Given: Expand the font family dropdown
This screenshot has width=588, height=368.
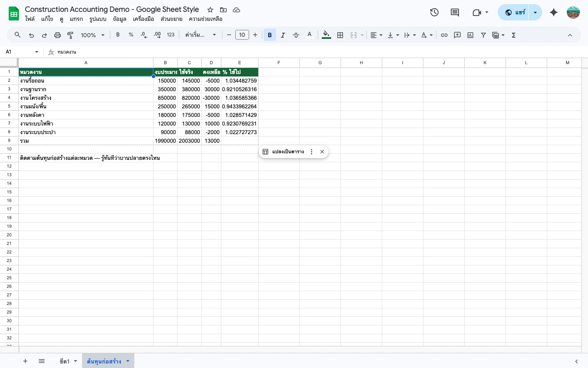Looking at the screenshot, I should (200, 35).
